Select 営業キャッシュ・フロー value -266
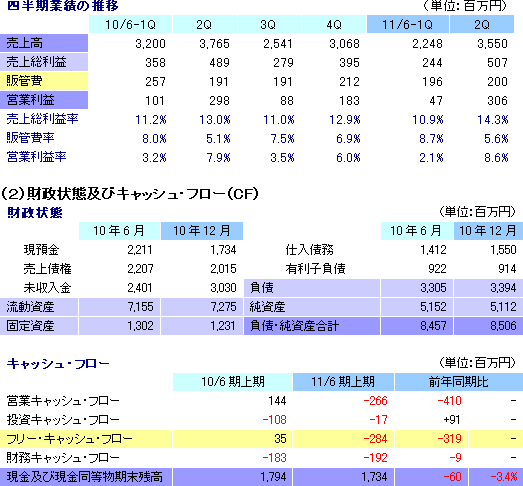 pyautogui.click(x=375, y=401)
